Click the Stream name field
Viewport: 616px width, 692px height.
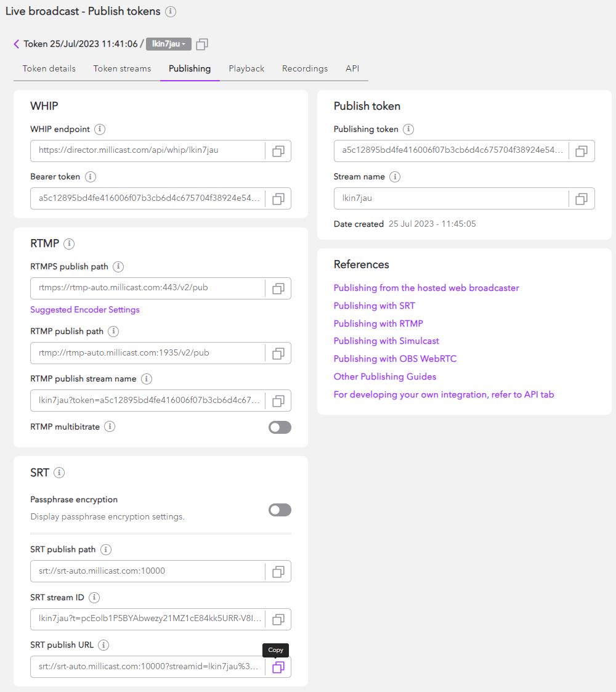(x=452, y=198)
